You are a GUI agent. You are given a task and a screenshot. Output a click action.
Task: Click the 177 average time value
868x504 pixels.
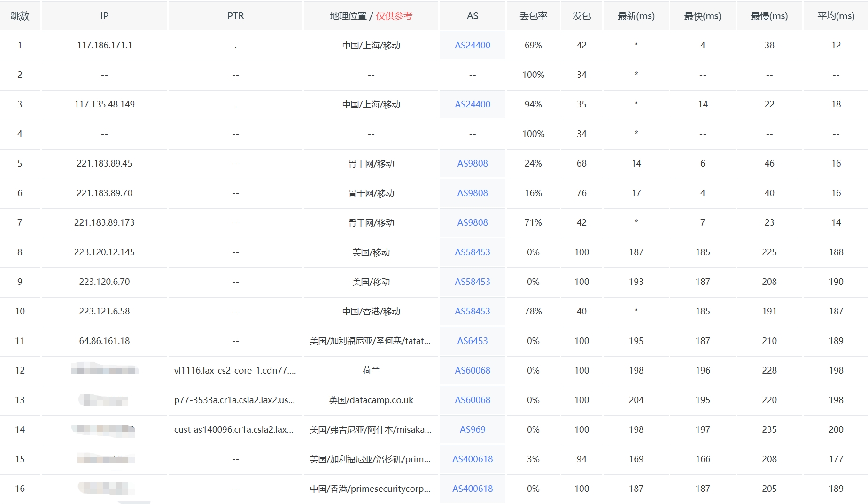click(836, 459)
